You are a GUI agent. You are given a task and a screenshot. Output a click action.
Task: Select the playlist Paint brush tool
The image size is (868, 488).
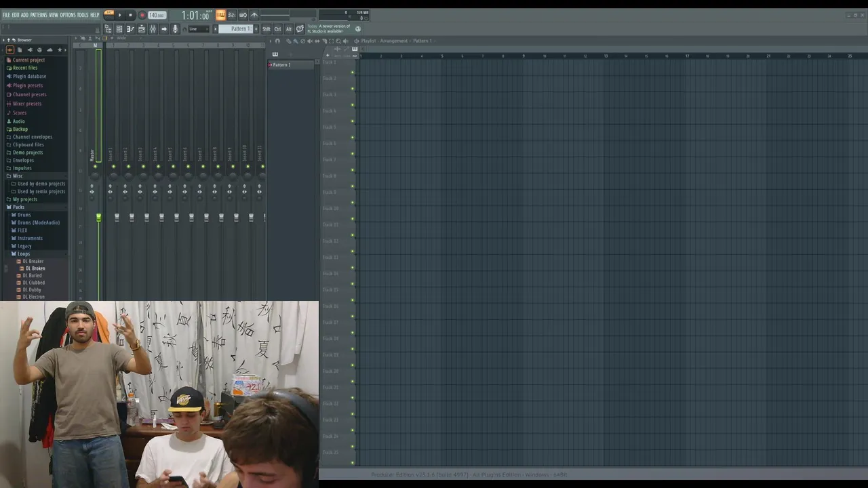point(296,41)
